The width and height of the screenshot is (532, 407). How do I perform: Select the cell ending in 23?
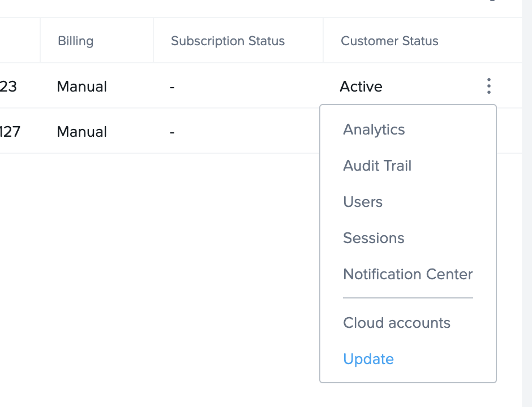pos(8,86)
